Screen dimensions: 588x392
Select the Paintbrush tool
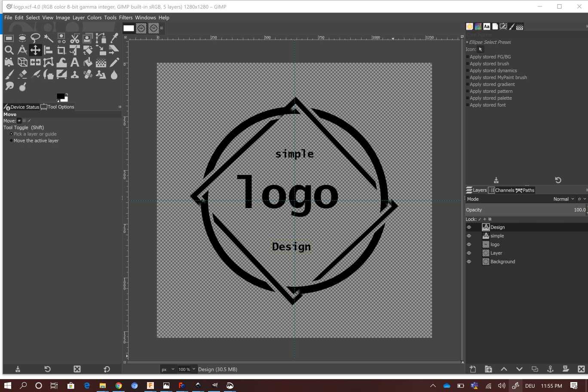[x=9, y=74]
